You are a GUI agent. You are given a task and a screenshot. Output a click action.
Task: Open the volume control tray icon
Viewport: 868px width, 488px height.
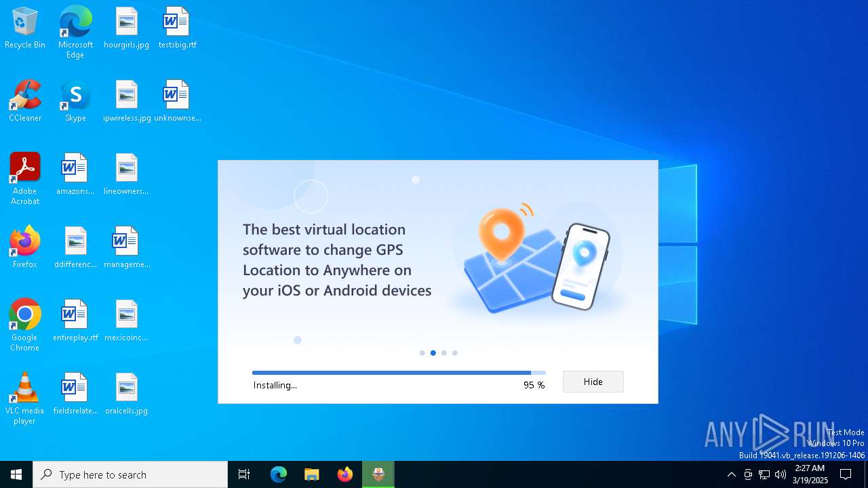[781, 474]
